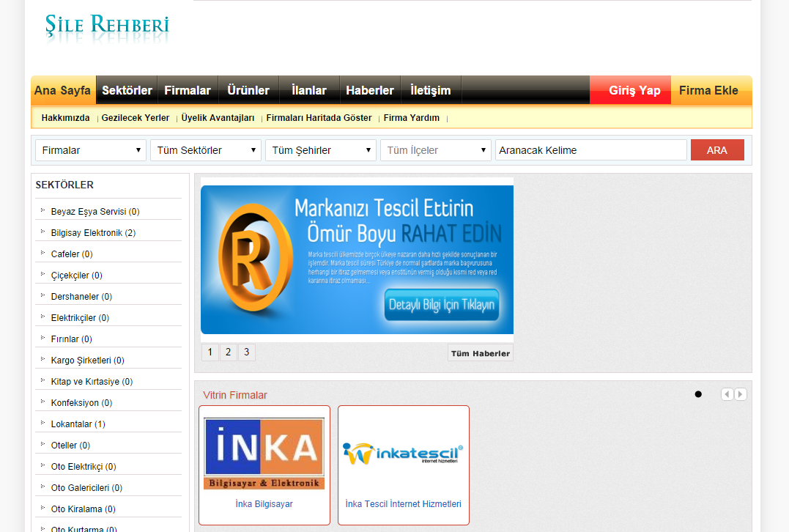Open the Firmalar search type dropdown
The width and height of the screenshot is (789, 532).
[x=91, y=150]
